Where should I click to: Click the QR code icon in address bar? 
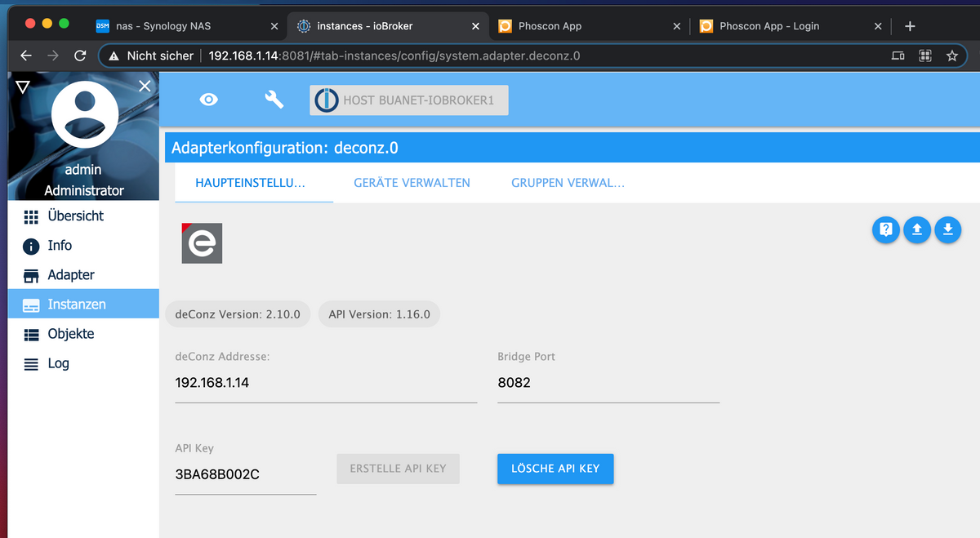click(x=924, y=56)
